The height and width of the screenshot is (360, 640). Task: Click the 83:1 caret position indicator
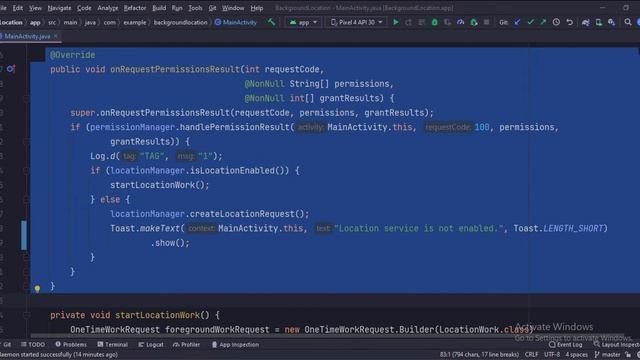click(479, 355)
